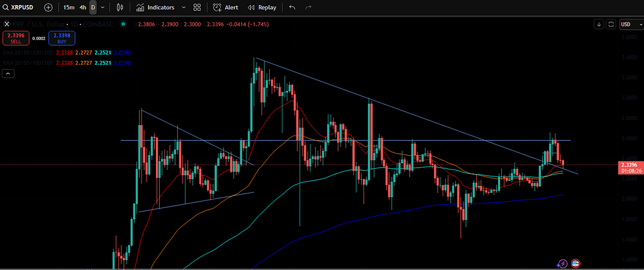
Task: Open the layout templates grid icon
Action: (x=197, y=8)
